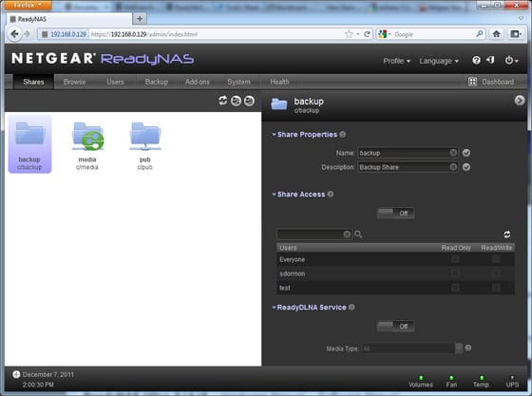Click the logout icon in header
Image resolution: width=532 pixels, height=396 pixels.
(490, 61)
